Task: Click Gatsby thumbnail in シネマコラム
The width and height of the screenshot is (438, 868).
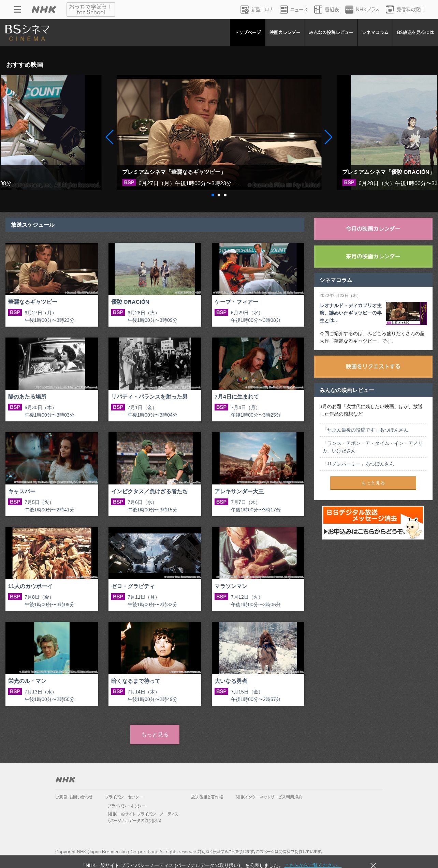Action: pos(407,313)
